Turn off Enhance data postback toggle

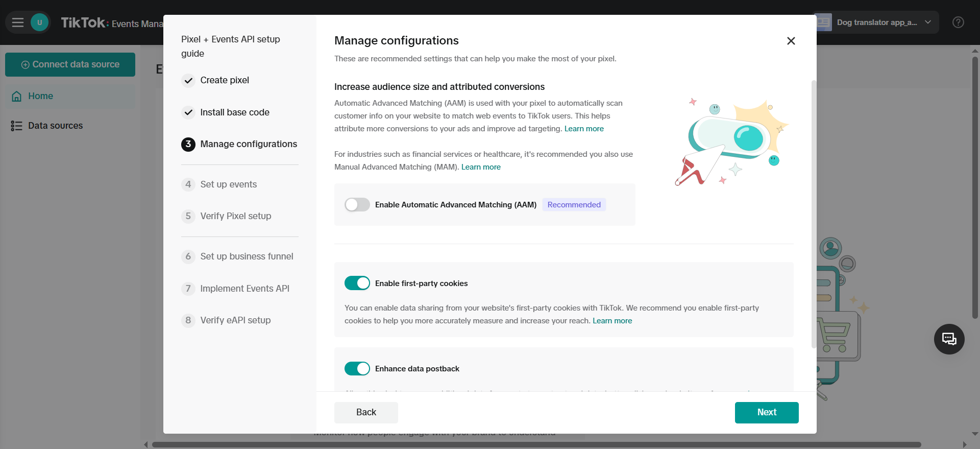[357, 368]
